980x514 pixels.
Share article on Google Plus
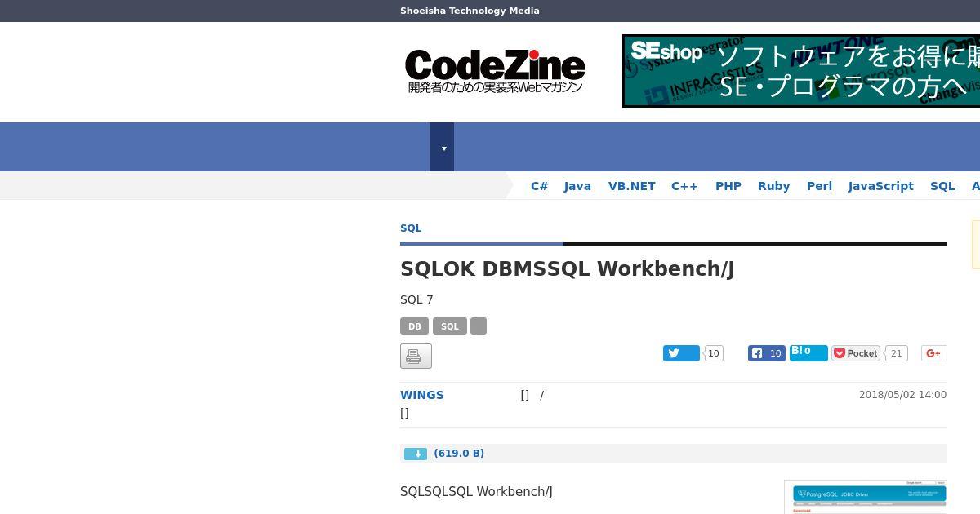[x=933, y=353]
